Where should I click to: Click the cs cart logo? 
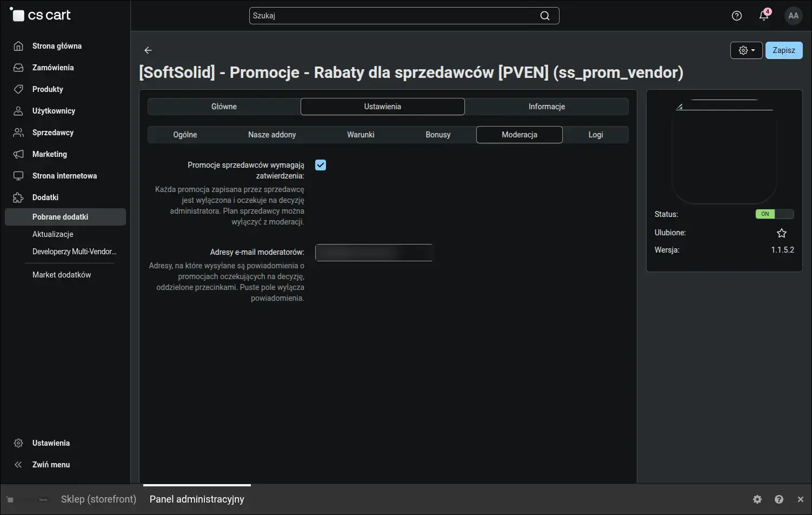click(41, 15)
